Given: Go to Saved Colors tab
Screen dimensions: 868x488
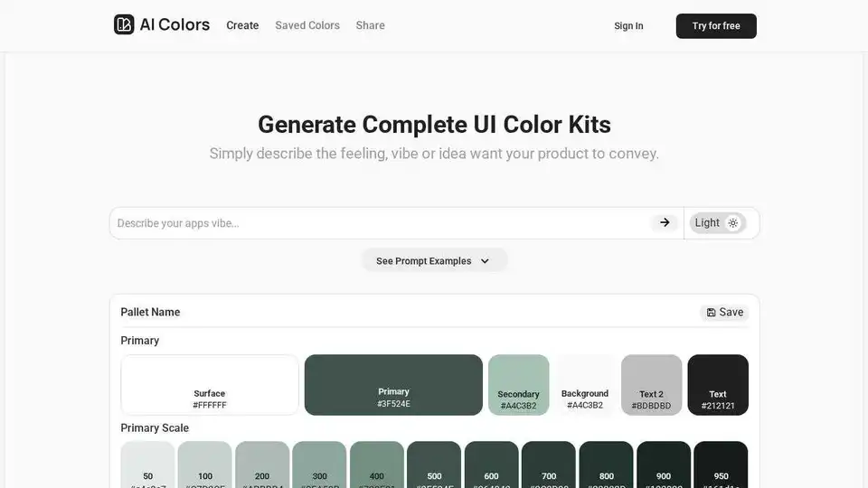Looking at the screenshot, I should pyautogui.click(x=307, y=25).
